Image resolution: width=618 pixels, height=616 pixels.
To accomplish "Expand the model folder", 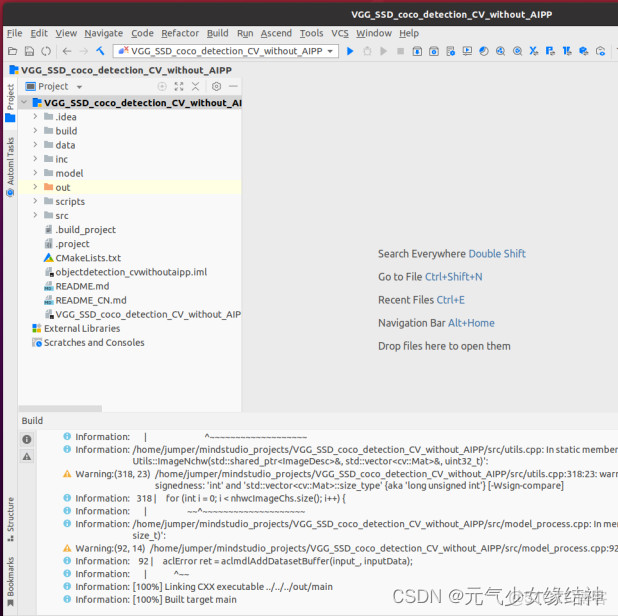I will pyautogui.click(x=35, y=173).
